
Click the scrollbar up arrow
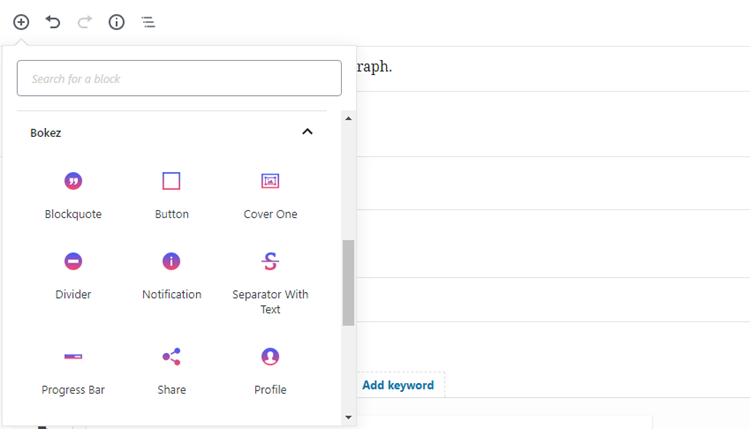348,119
